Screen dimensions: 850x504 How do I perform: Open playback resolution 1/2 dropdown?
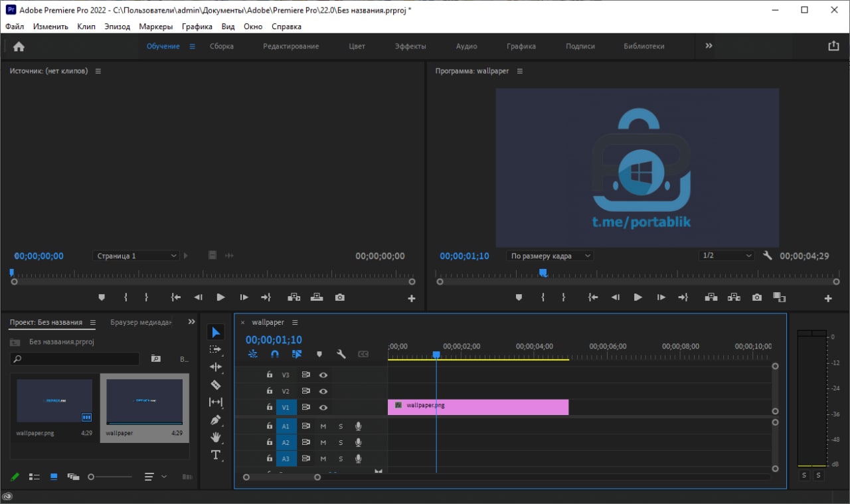click(x=726, y=256)
